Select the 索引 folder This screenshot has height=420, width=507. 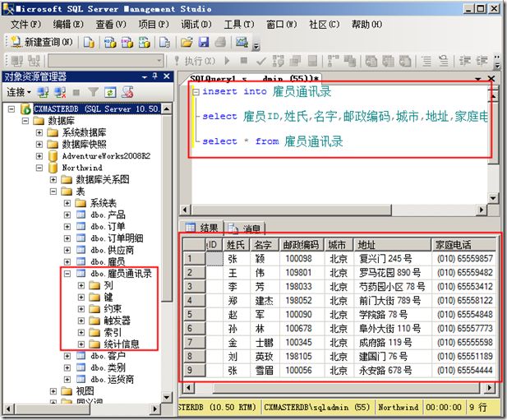pos(113,332)
